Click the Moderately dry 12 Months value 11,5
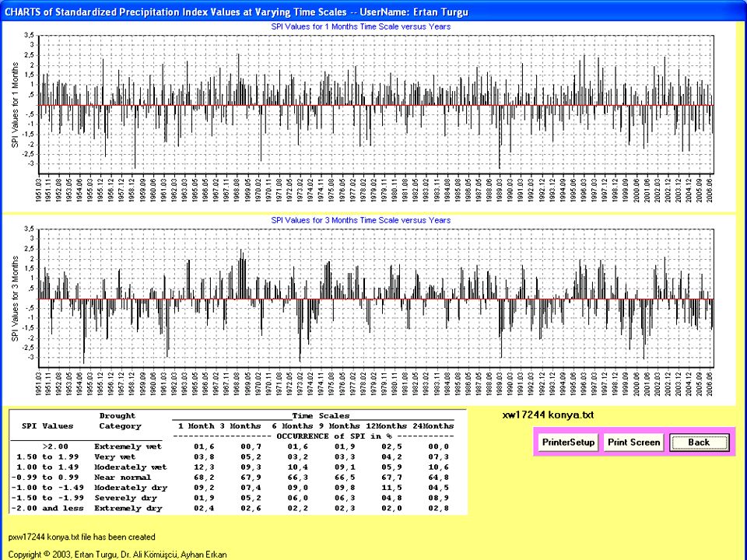The width and height of the screenshot is (747, 560). pos(391,487)
